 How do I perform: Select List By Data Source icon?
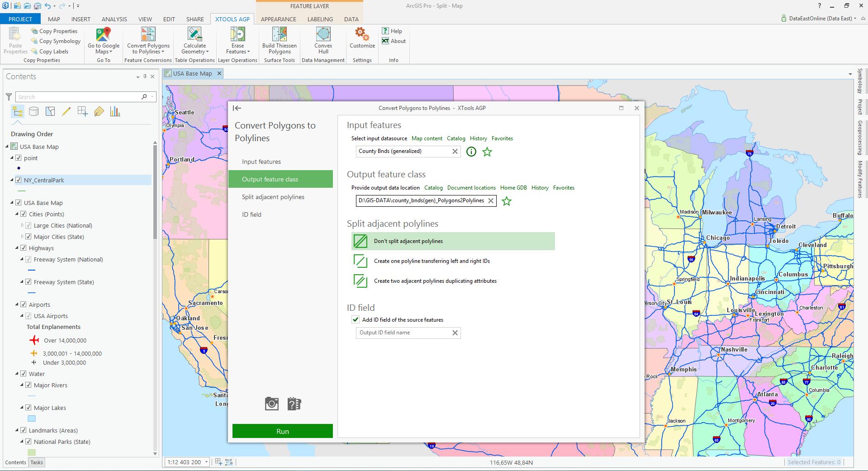(x=34, y=111)
